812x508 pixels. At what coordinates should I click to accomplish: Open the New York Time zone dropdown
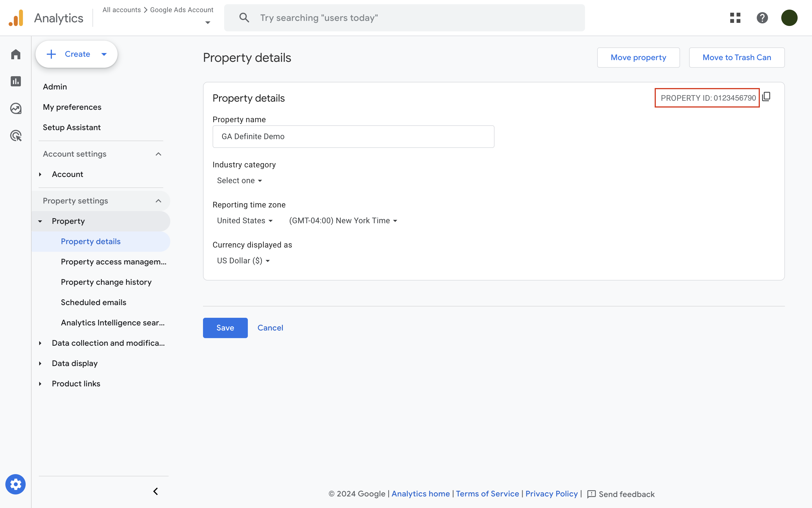pos(343,221)
